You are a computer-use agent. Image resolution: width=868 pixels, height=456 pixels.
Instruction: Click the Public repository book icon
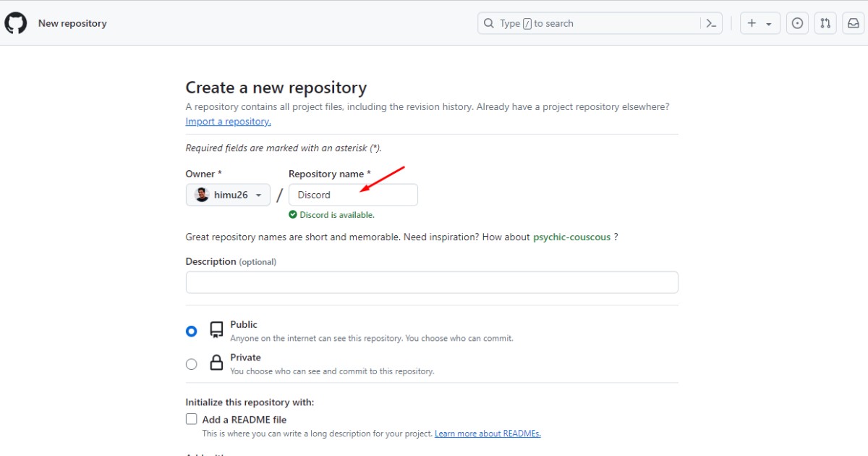(216, 331)
